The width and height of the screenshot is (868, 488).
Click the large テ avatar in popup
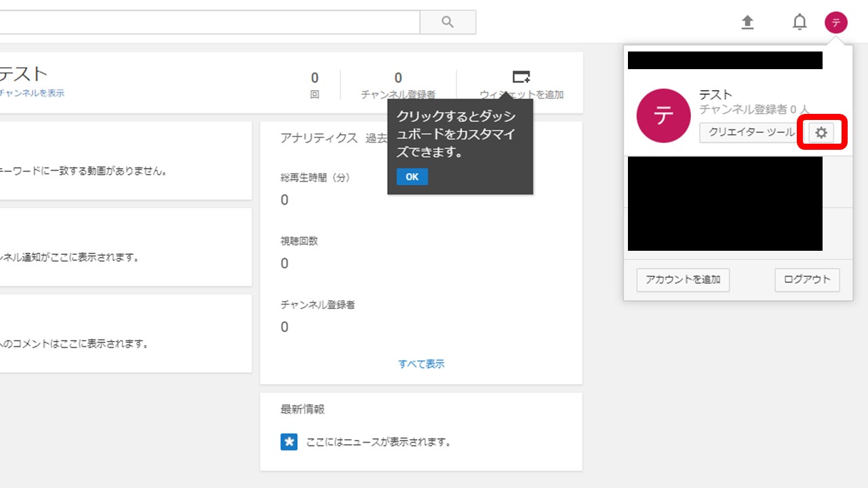pyautogui.click(x=663, y=116)
